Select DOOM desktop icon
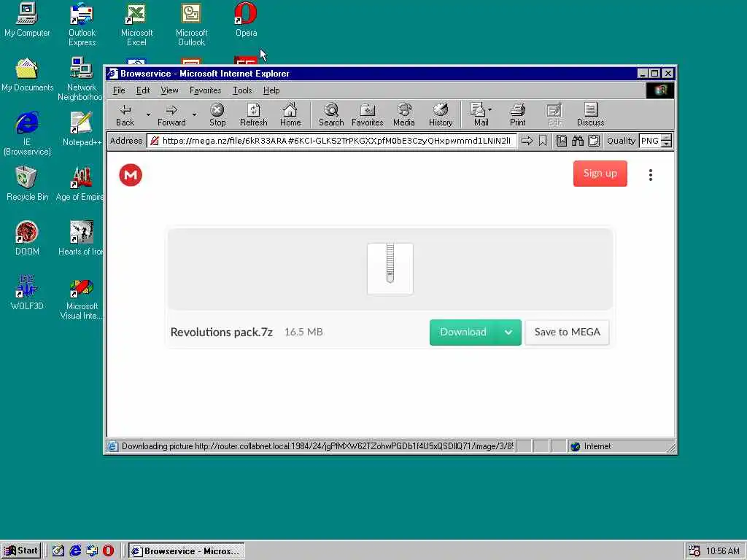Screen dimensions: 747x560 (x=27, y=238)
